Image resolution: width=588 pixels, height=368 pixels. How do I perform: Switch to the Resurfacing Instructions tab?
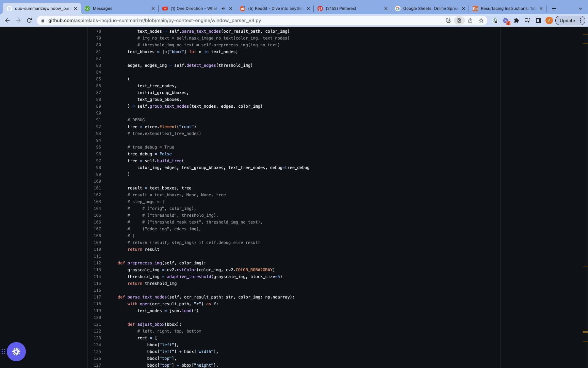(x=508, y=9)
